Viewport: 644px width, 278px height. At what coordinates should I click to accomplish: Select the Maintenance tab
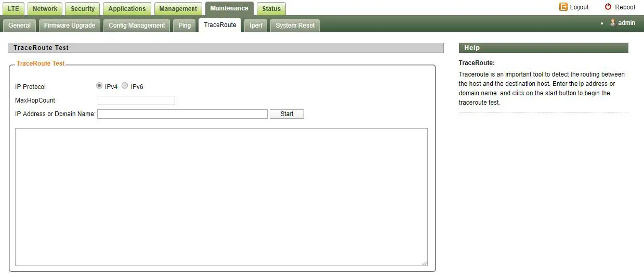pyautogui.click(x=229, y=8)
